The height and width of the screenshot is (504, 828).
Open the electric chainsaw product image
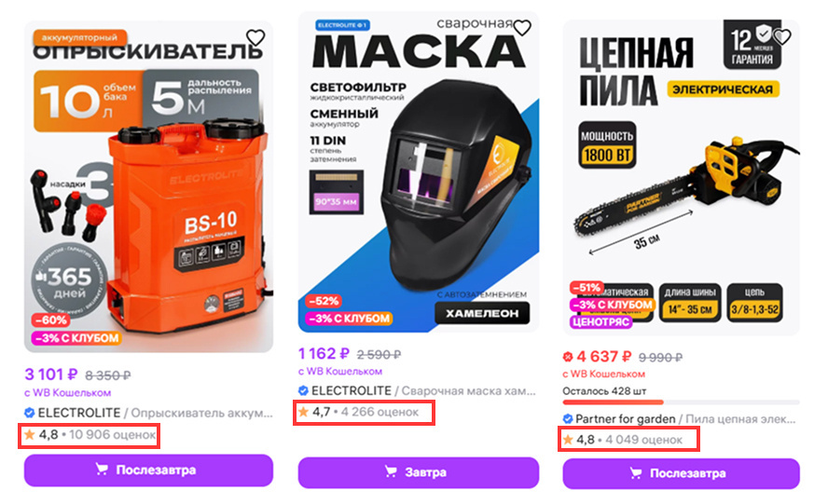tap(682, 178)
